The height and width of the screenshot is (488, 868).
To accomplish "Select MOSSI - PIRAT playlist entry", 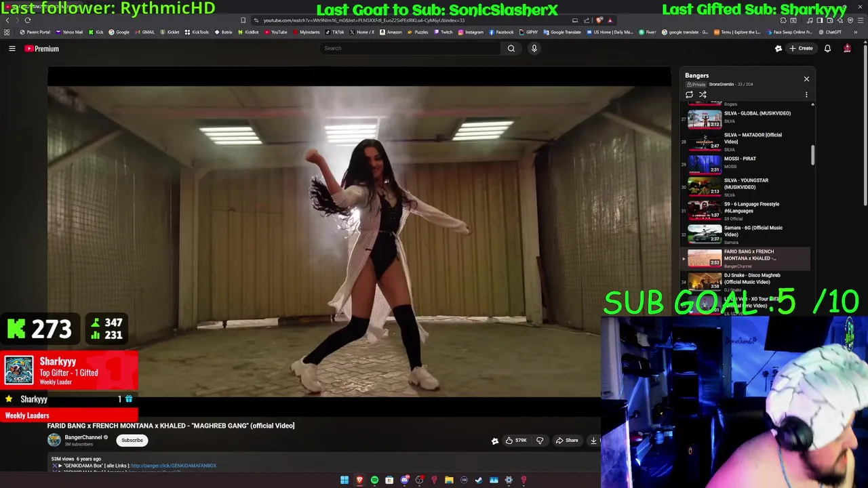I will [746, 163].
